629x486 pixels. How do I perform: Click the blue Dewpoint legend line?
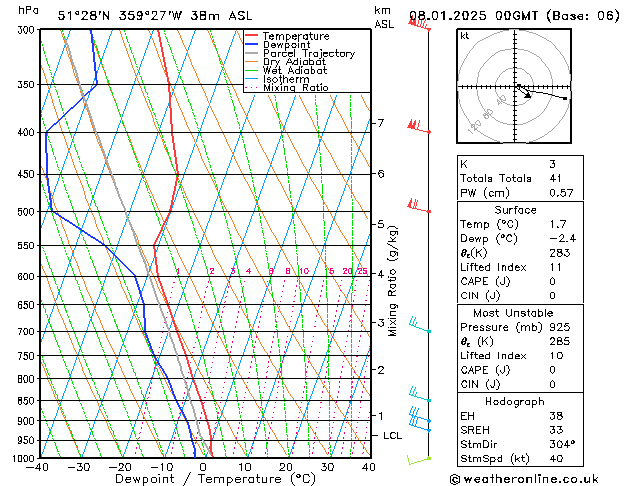(x=252, y=45)
